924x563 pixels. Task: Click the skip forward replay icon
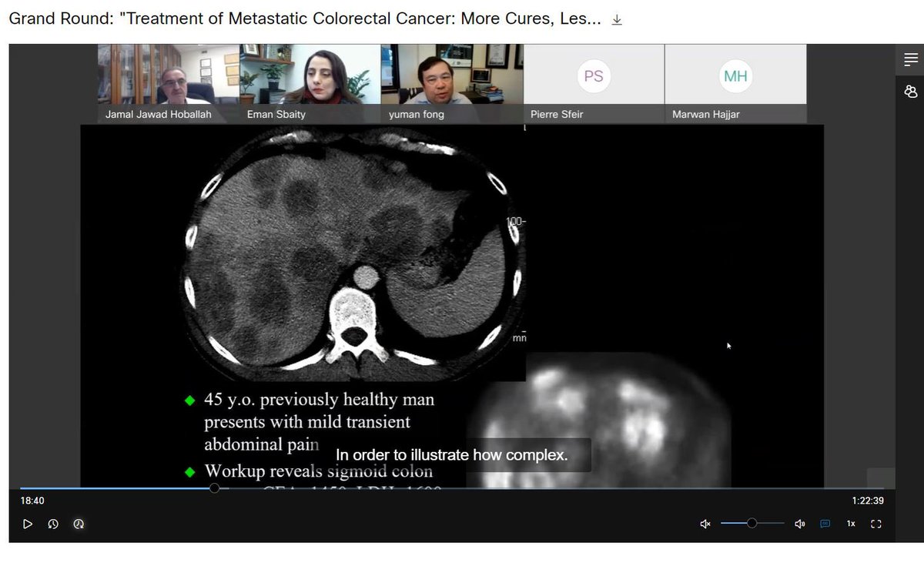(79, 524)
